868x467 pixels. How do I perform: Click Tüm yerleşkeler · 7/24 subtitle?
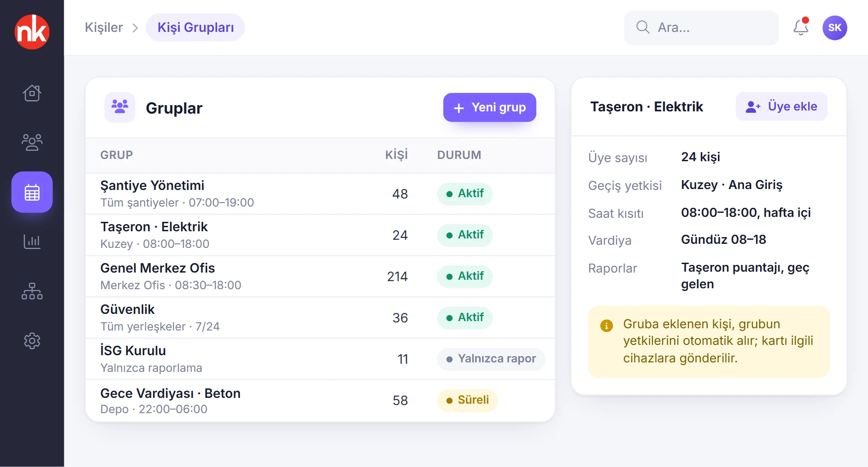click(160, 327)
